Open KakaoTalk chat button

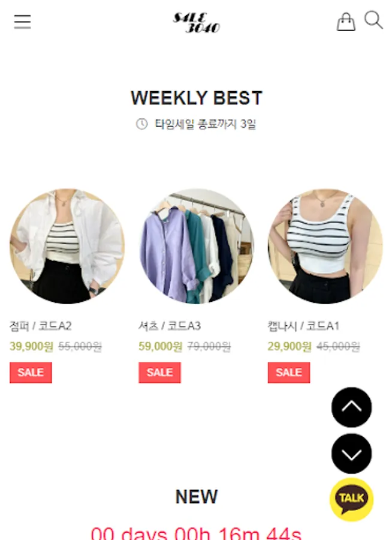[351, 499]
